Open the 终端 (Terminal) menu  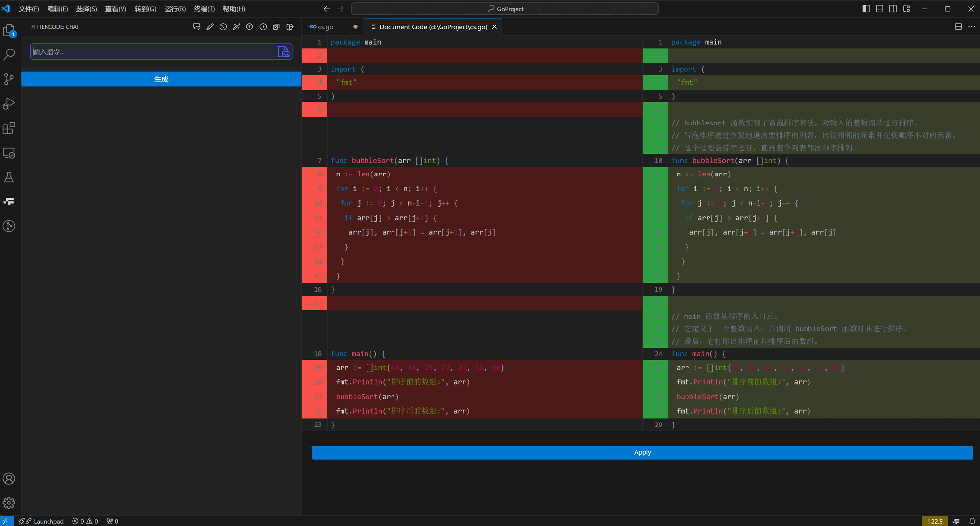point(204,9)
